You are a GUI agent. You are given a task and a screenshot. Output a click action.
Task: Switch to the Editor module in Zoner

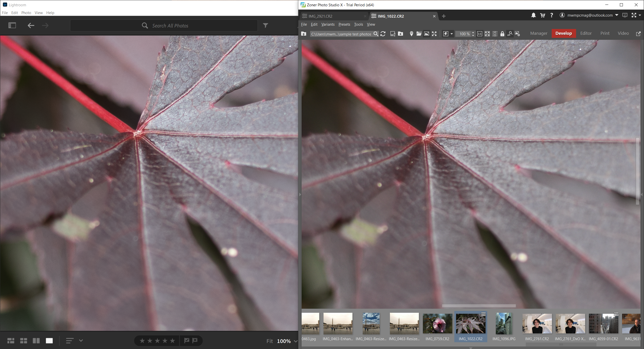[x=586, y=33]
